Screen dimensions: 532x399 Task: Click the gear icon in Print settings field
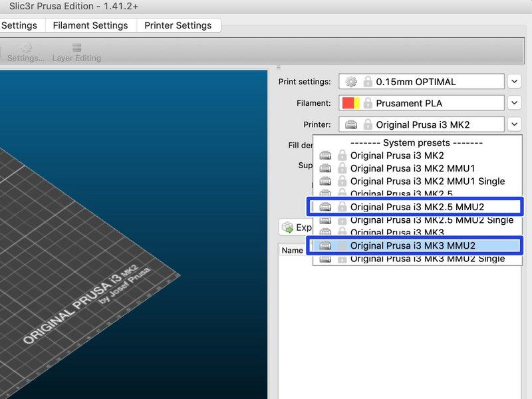(351, 82)
